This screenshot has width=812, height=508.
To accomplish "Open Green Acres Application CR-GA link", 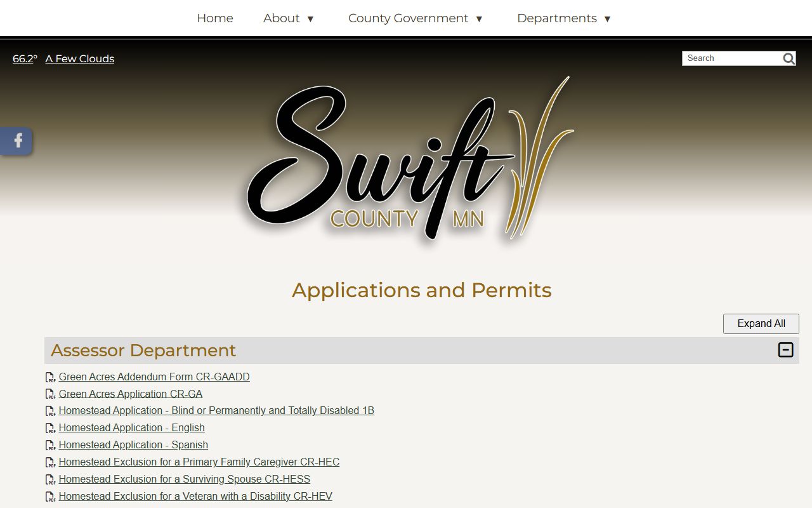I will (x=131, y=394).
